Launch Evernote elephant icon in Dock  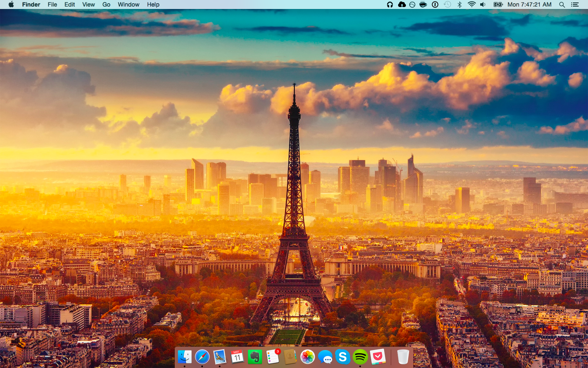click(x=255, y=357)
